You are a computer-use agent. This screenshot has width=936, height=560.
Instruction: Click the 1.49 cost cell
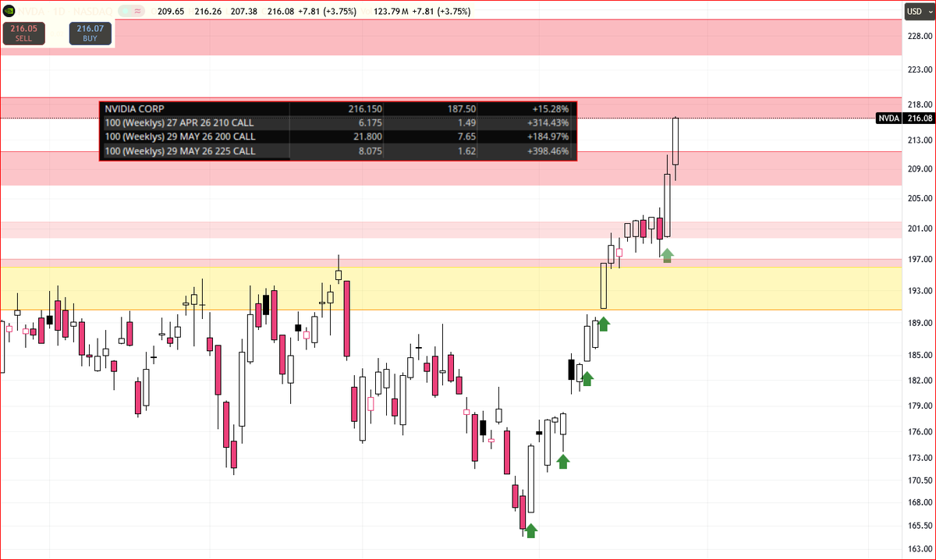pyautogui.click(x=466, y=123)
